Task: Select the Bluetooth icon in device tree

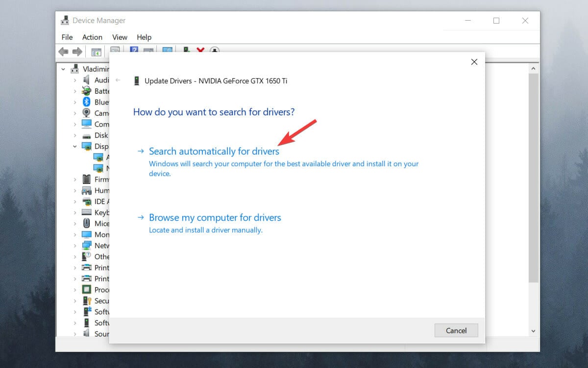Action: [87, 102]
